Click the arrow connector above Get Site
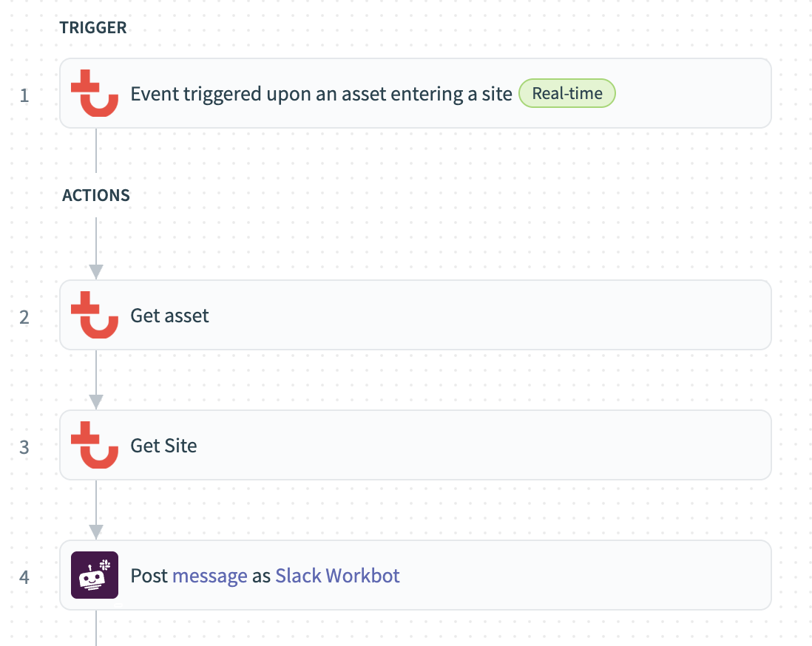 click(x=95, y=379)
